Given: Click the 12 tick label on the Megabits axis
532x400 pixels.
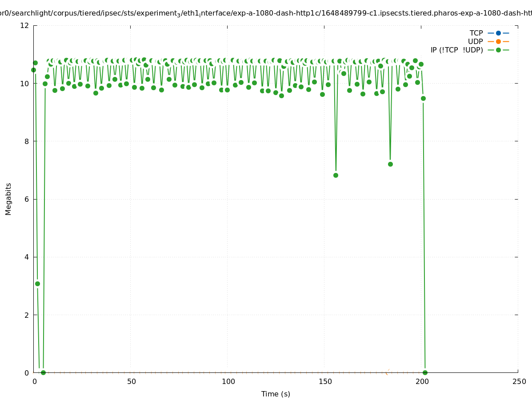Looking at the screenshot, I should tap(25, 25).
